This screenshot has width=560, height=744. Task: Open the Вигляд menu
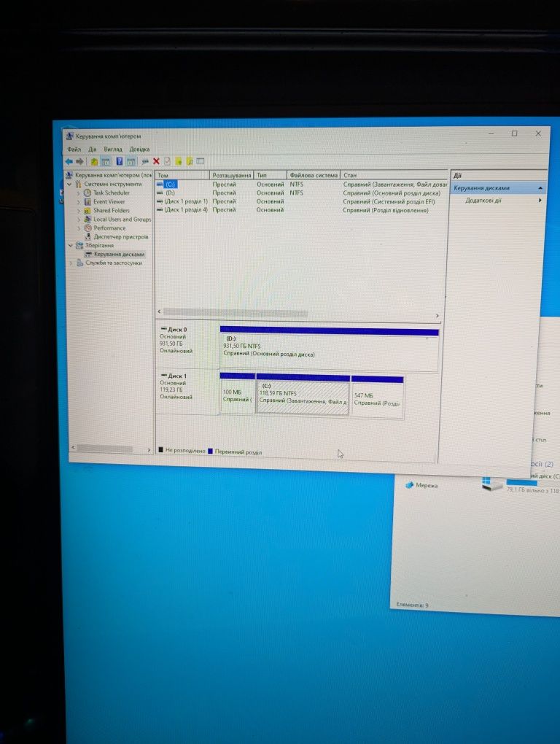pos(113,149)
